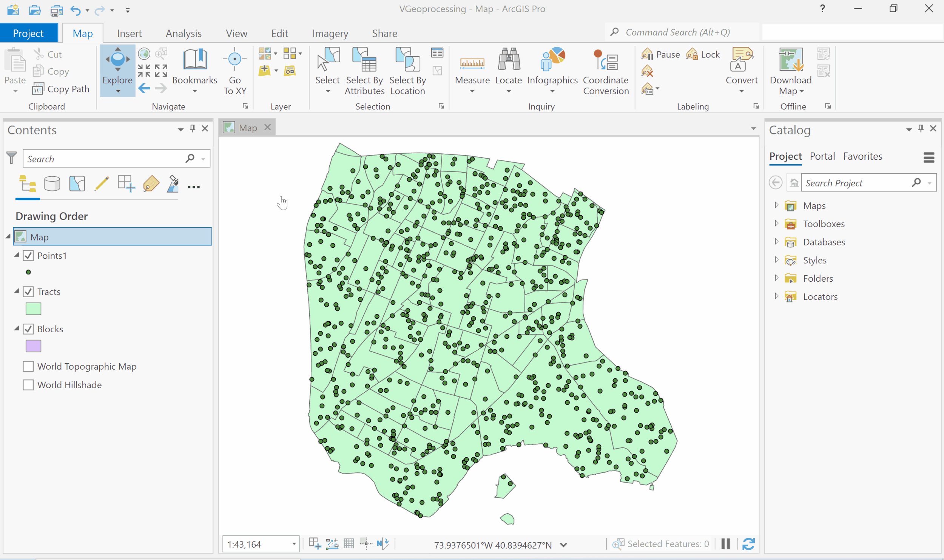
Task: Select the Explore tool in Navigate group
Action: pyautogui.click(x=117, y=70)
